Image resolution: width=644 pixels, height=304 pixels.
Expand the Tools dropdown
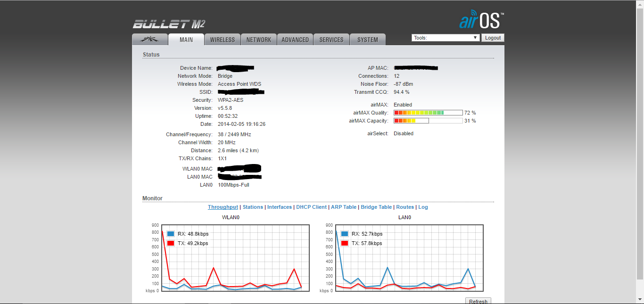[x=446, y=38]
